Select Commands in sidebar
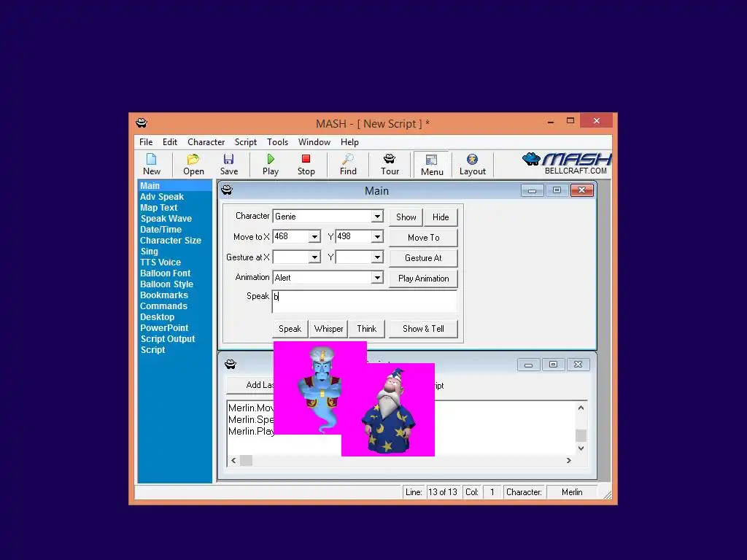747x560 pixels. click(163, 306)
